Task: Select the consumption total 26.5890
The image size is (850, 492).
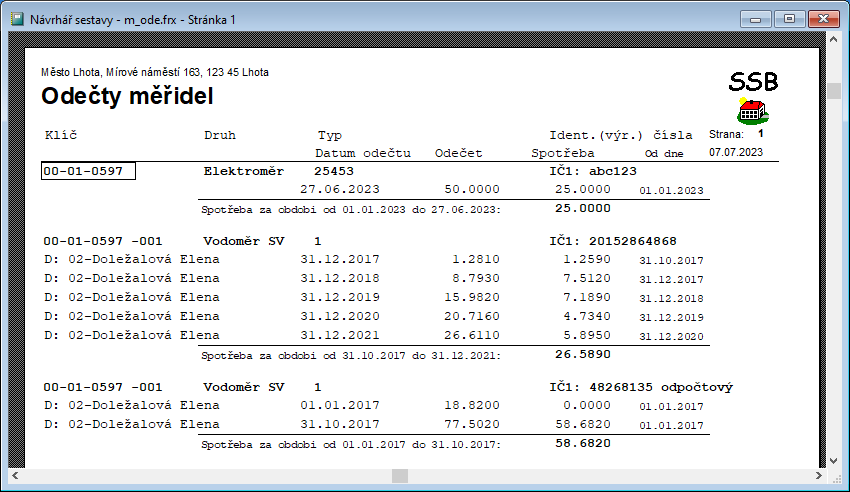Action: tap(582, 353)
